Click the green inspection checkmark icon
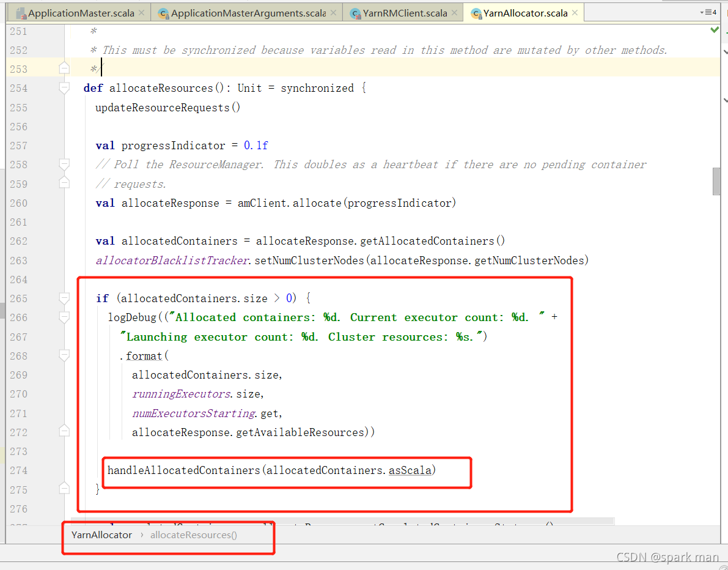The width and height of the screenshot is (728, 570). (x=715, y=30)
